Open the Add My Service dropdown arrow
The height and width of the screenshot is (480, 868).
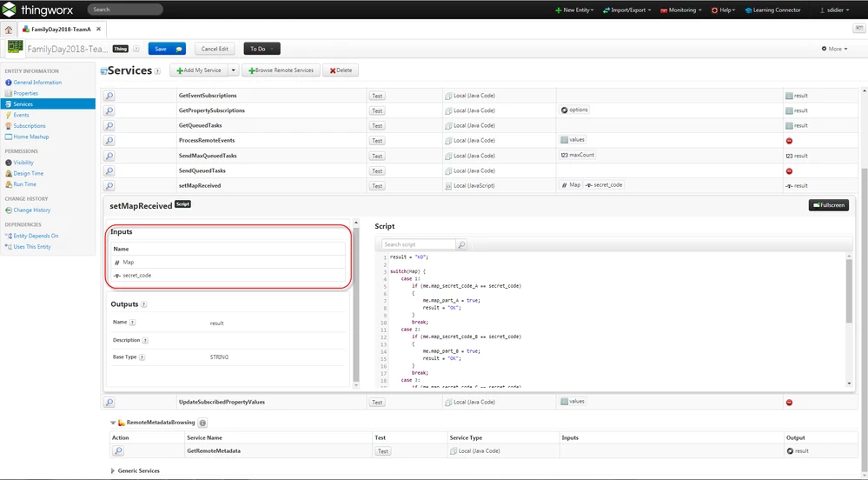pyautogui.click(x=233, y=70)
